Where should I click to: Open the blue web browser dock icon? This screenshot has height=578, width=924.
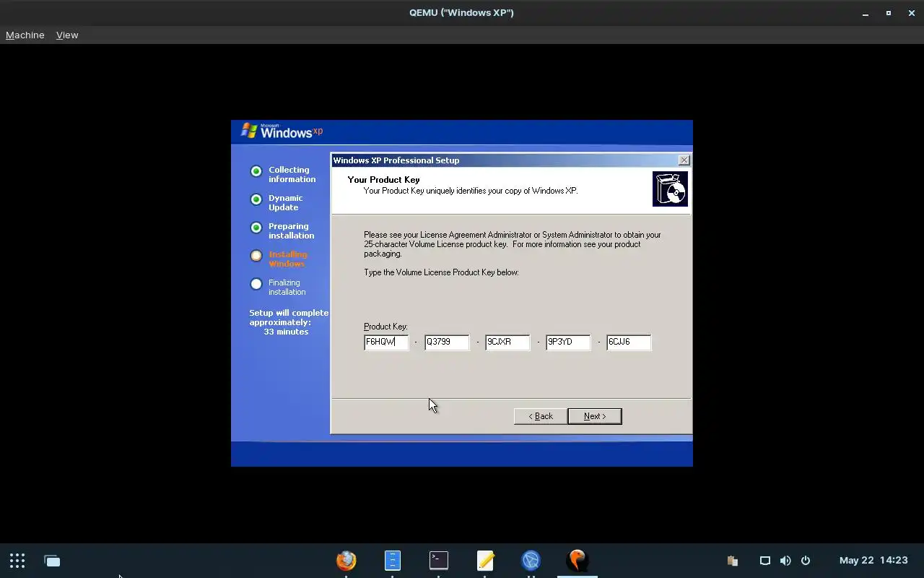coord(531,561)
